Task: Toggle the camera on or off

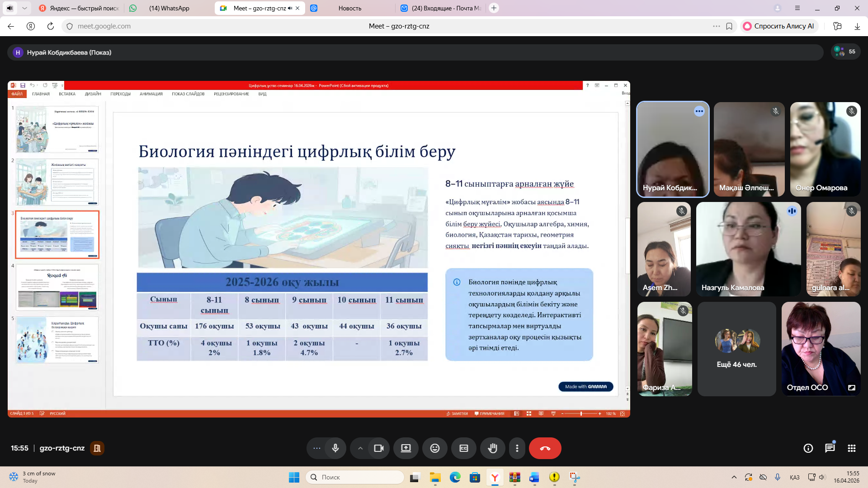Action: [378, 448]
